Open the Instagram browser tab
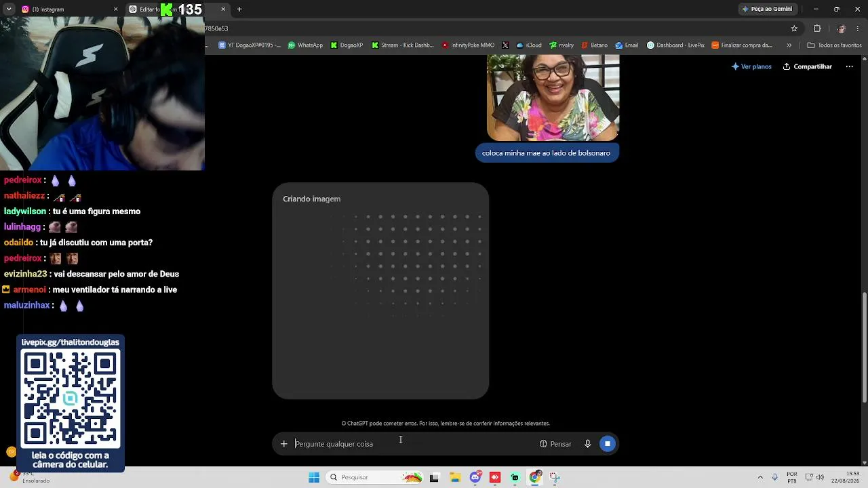The image size is (868, 488). [68, 9]
